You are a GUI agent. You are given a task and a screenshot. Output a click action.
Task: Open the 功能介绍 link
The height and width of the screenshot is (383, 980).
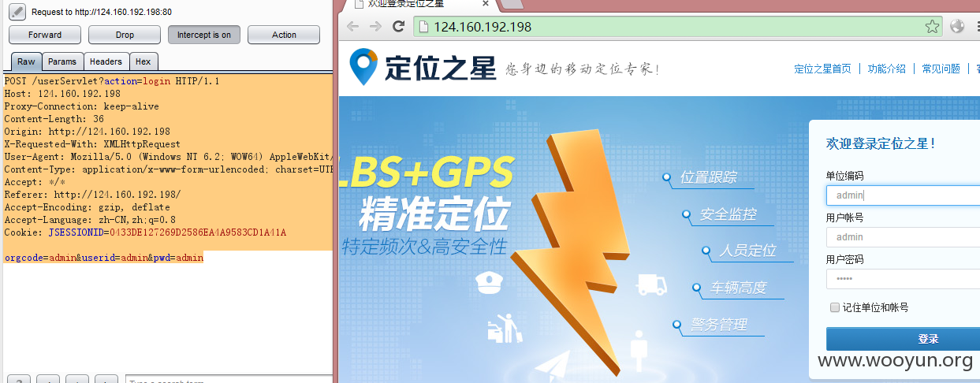pos(887,69)
